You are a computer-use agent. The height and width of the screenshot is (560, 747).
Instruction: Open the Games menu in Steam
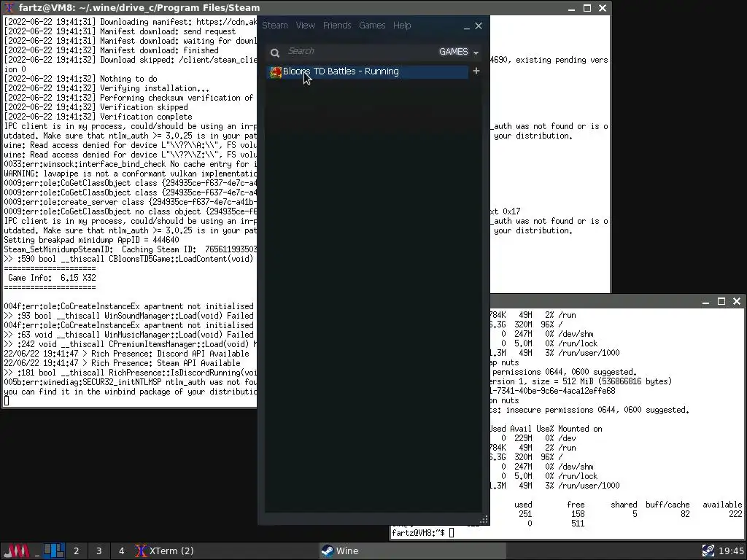[372, 26]
